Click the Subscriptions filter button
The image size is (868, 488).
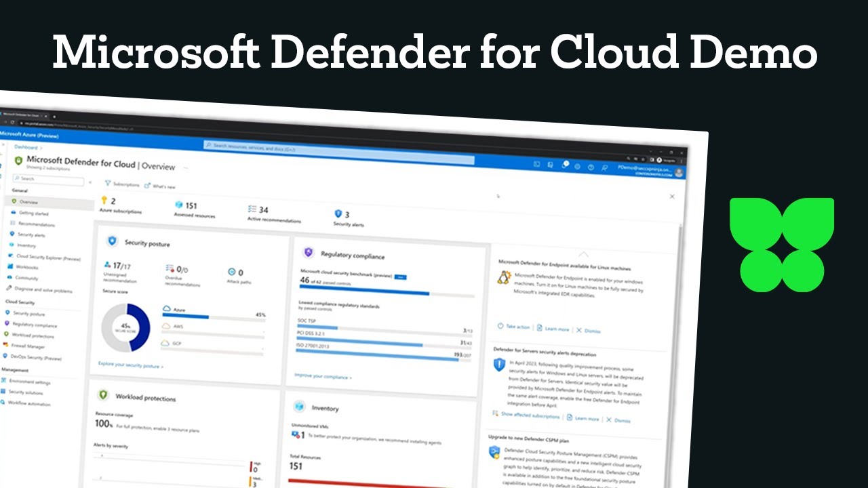coord(122,184)
